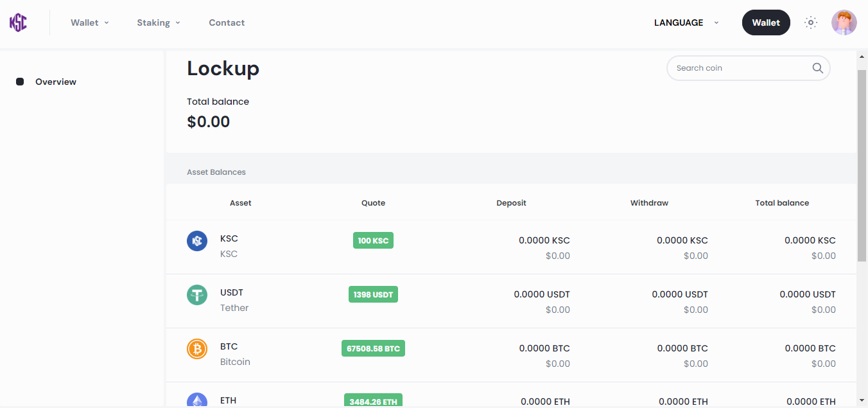Click the 3484.26 ETH quote badge
The image size is (868, 408).
(x=373, y=401)
